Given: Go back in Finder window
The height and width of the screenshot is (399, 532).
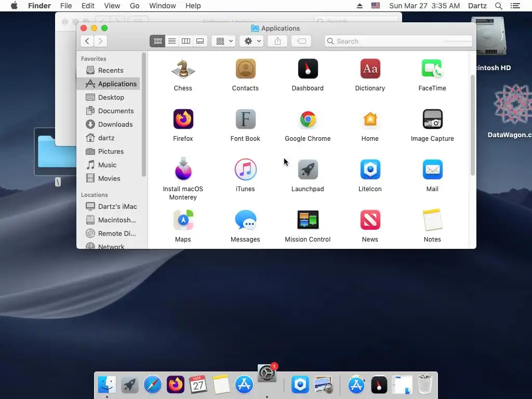Looking at the screenshot, I should click(x=87, y=41).
